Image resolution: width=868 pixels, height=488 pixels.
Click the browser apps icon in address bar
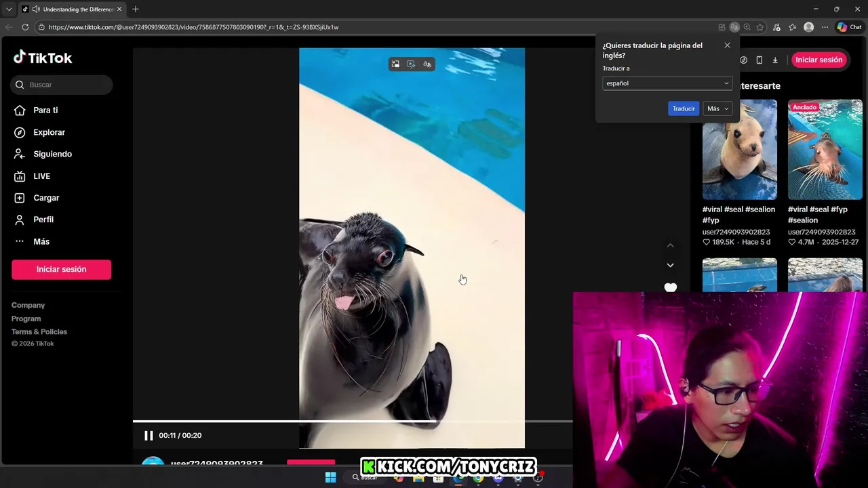(722, 27)
